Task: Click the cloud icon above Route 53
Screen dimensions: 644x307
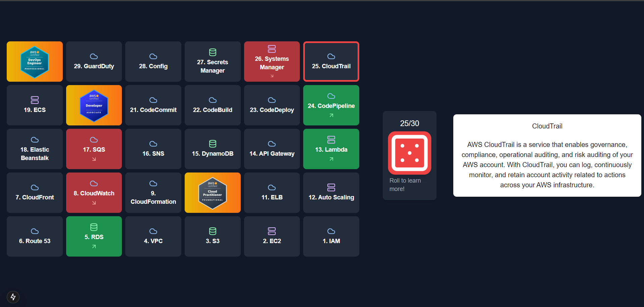Action: pyautogui.click(x=35, y=231)
